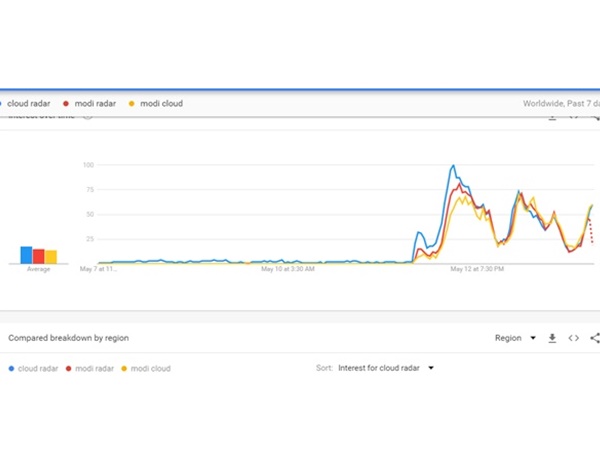600x450 pixels.
Task: Select the cloud radar search term in the top bar
Action: [x=29, y=103]
